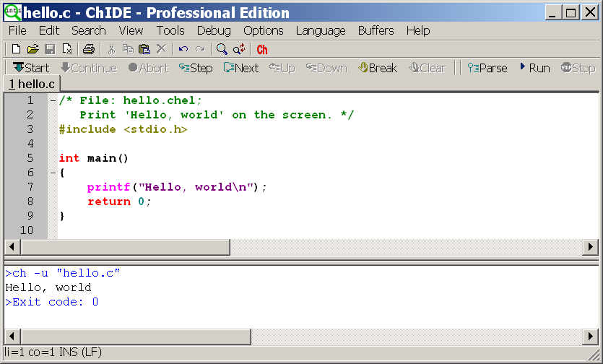
Task: Start debugging with the Start button
Action: 31,68
